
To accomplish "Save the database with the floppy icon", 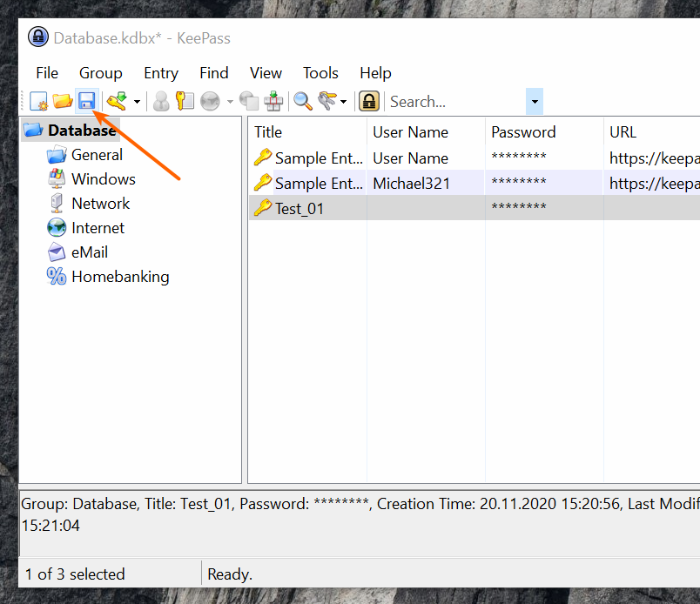I will point(86,102).
